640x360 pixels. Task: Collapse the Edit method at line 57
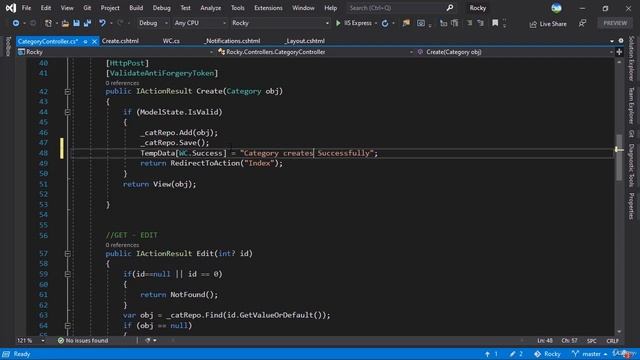(68, 253)
